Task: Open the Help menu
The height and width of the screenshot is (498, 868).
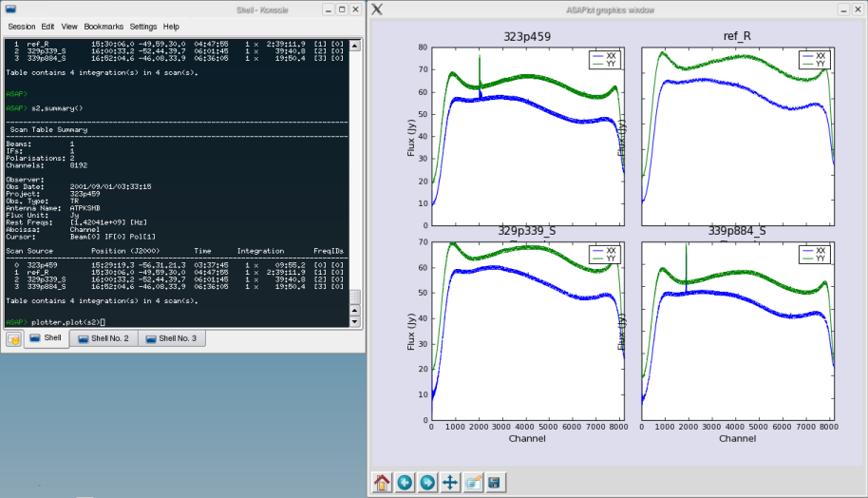Action: [x=171, y=27]
